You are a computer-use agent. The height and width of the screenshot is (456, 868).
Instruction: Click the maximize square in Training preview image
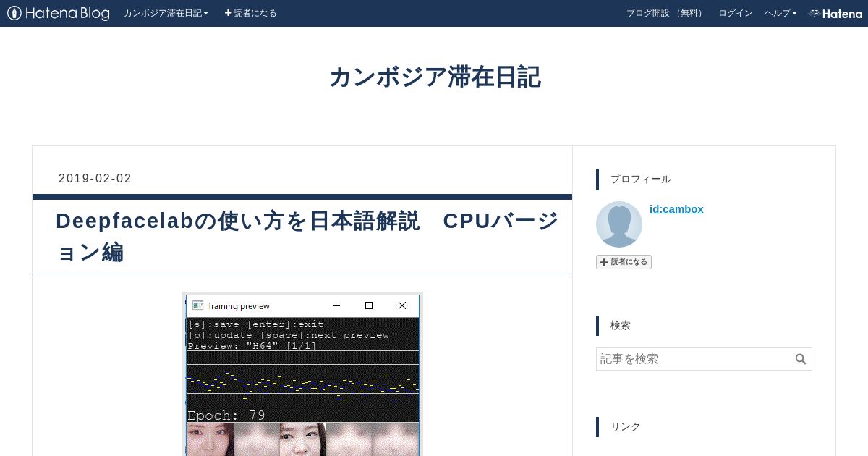tap(369, 305)
